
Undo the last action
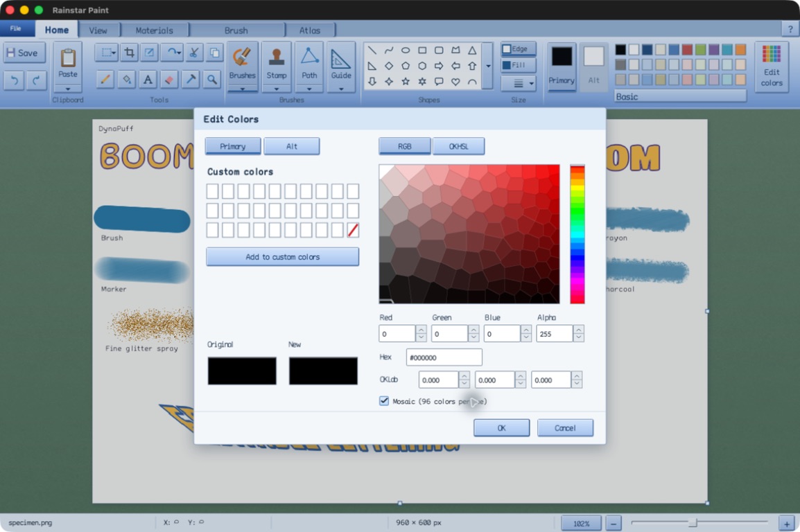point(14,80)
